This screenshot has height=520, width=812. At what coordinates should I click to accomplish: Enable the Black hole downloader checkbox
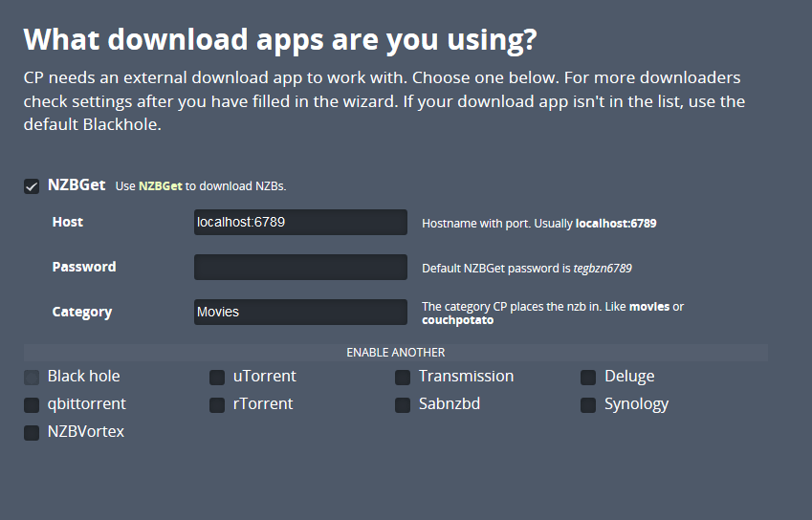pos(32,377)
